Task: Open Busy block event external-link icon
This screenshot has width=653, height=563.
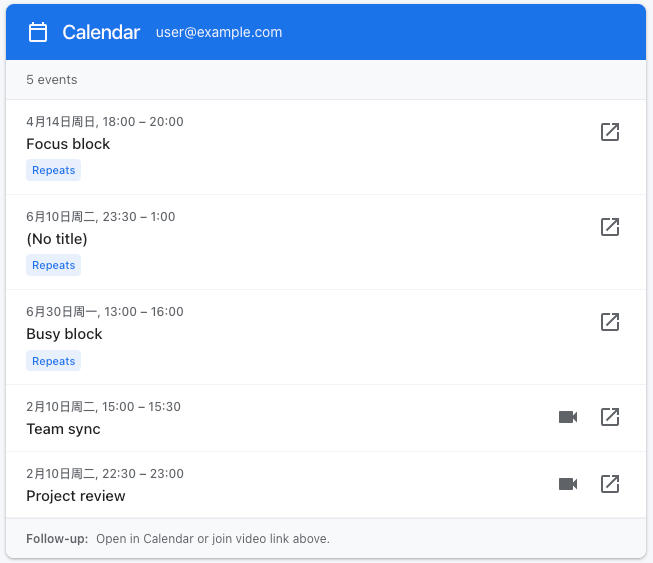Action: (x=610, y=322)
